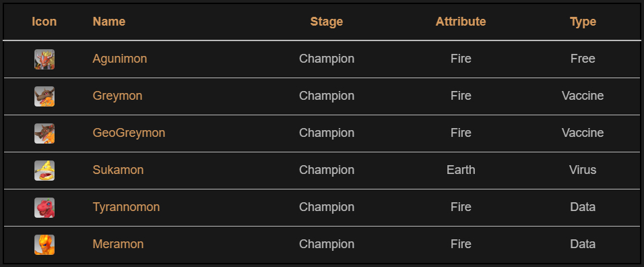Viewport: 644px width, 267px height.
Task: Follow the GeoGreymon link
Action: [129, 133]
